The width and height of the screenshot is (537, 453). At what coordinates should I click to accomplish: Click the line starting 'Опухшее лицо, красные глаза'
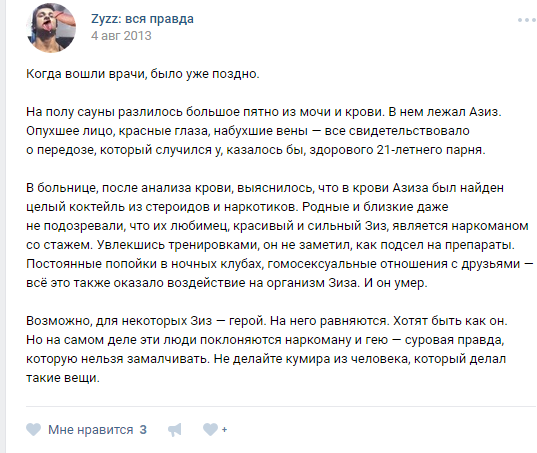(248, 131)
